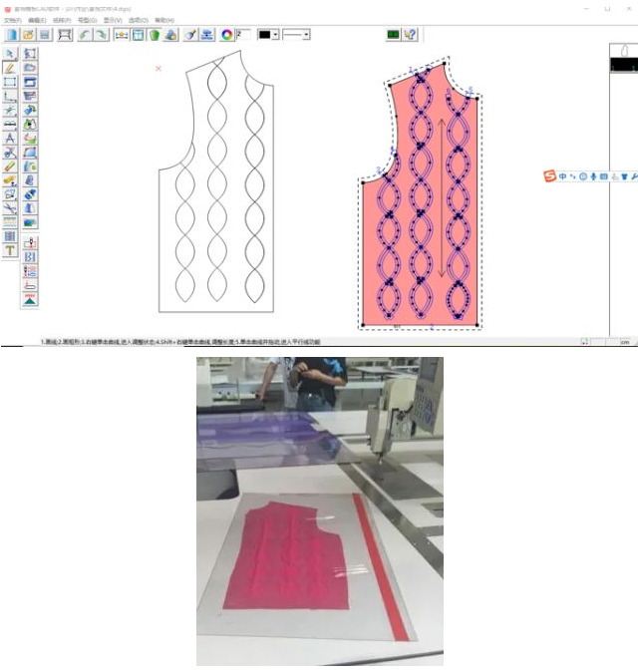Open the last menu in menu bar
This screenshot has width=638, height=672.
click(163, 20)
